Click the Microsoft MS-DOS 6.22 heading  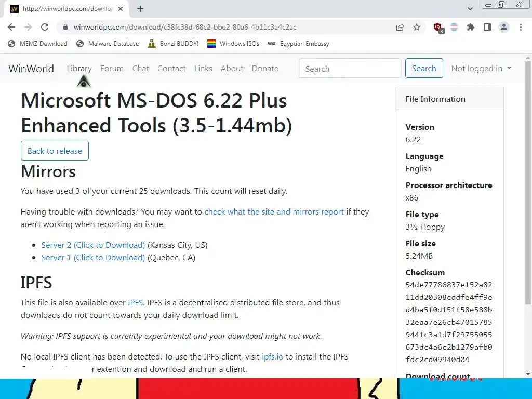[x=156, y=113]
